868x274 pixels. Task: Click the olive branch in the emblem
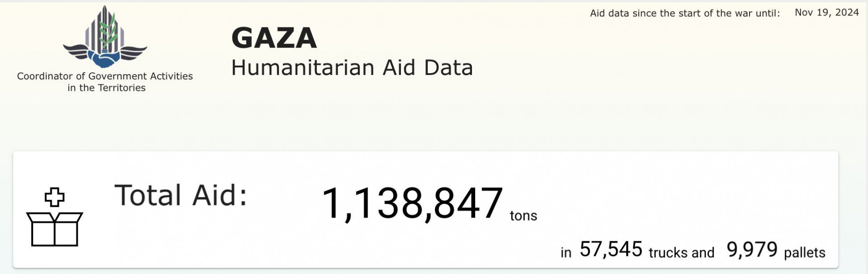pos(108,32)
